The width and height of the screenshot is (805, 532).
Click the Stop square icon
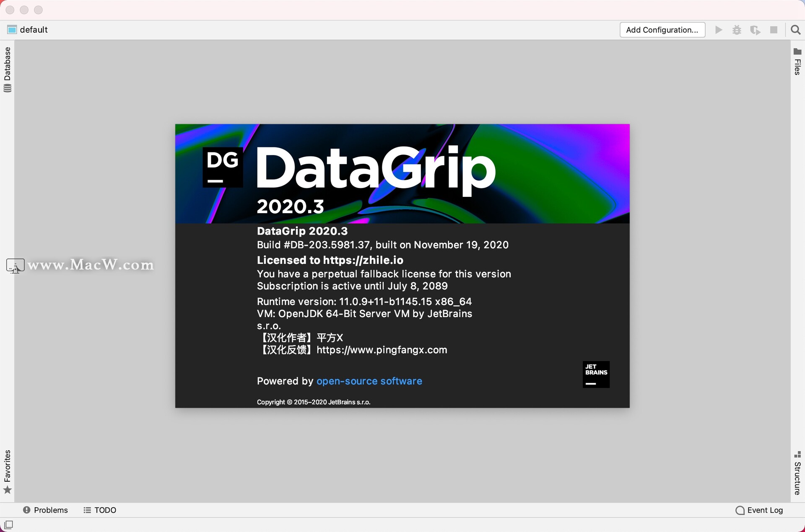[x=774, y=30]
